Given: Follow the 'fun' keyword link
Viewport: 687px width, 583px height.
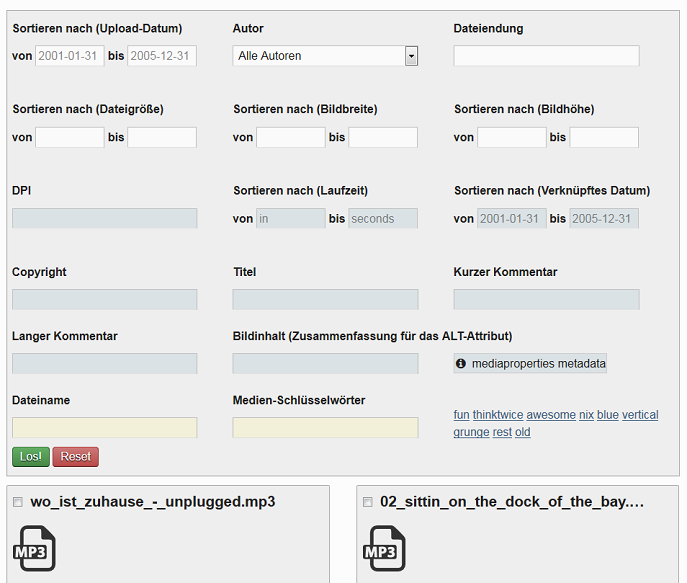Looking at the screenshot, I should click(x=461, y=415).
